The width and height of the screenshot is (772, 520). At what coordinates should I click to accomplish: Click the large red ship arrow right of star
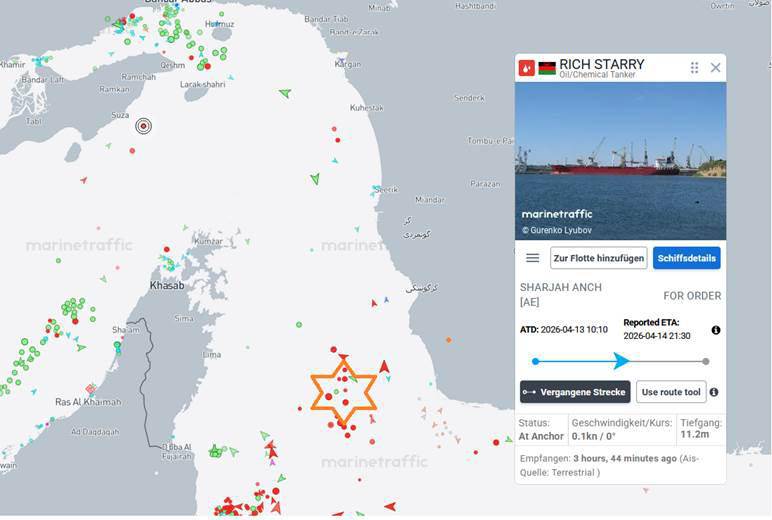pyautogui.click(x=384, y=366)
